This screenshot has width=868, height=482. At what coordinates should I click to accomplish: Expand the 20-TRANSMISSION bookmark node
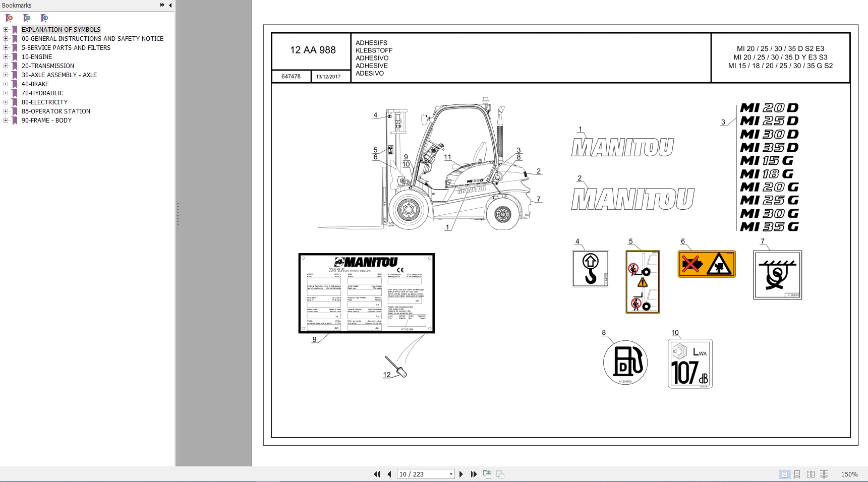point(6,66)
